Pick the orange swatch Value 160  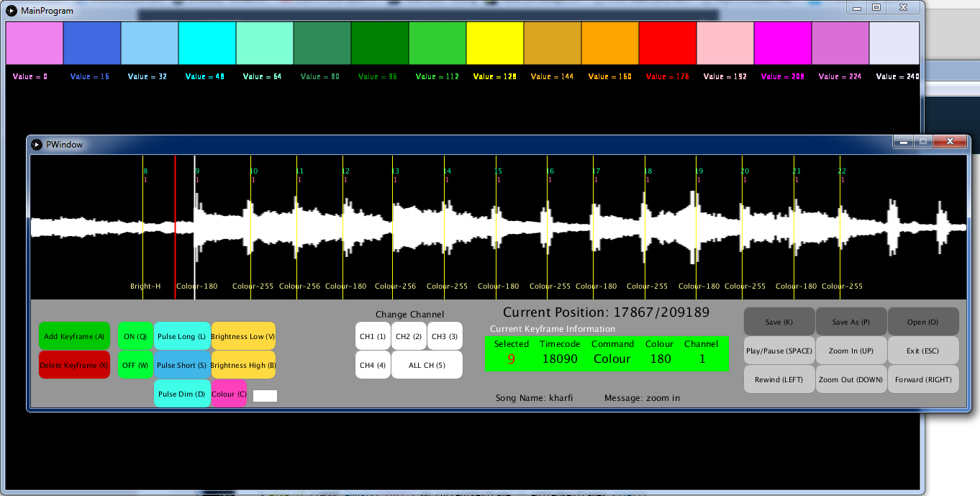[610, 43]
